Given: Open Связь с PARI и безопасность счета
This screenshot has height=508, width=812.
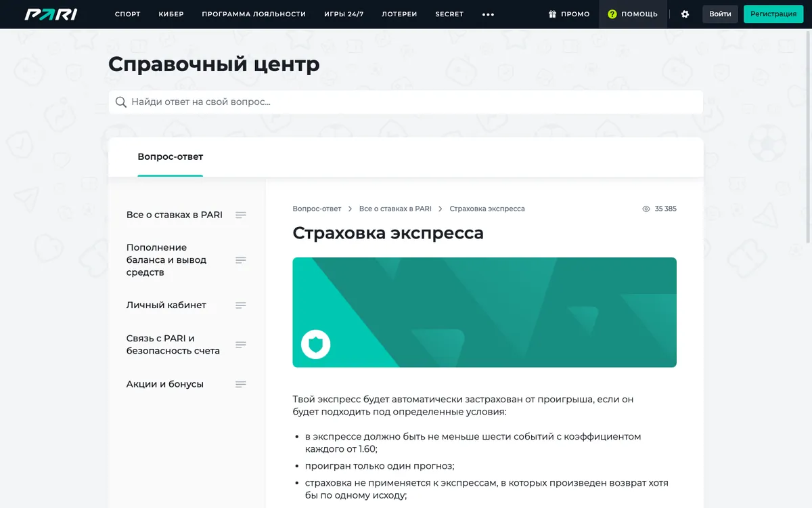Looking at the screenshot, I should click(x=173, y=345).
